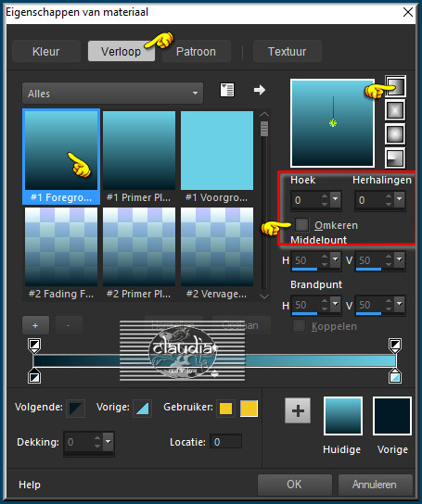Open the Hoek value dropdown arrow

[x=335, y=200]
